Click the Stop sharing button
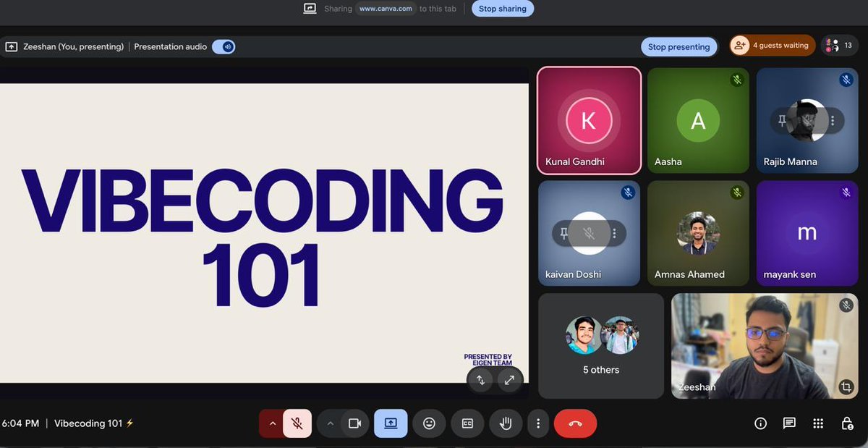 [503, 9]
